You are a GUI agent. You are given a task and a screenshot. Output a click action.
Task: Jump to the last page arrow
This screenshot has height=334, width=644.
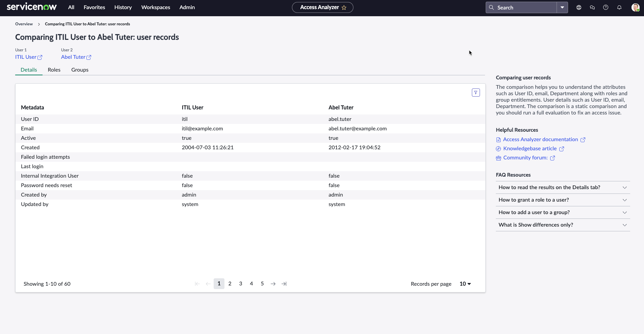(284, 284)
